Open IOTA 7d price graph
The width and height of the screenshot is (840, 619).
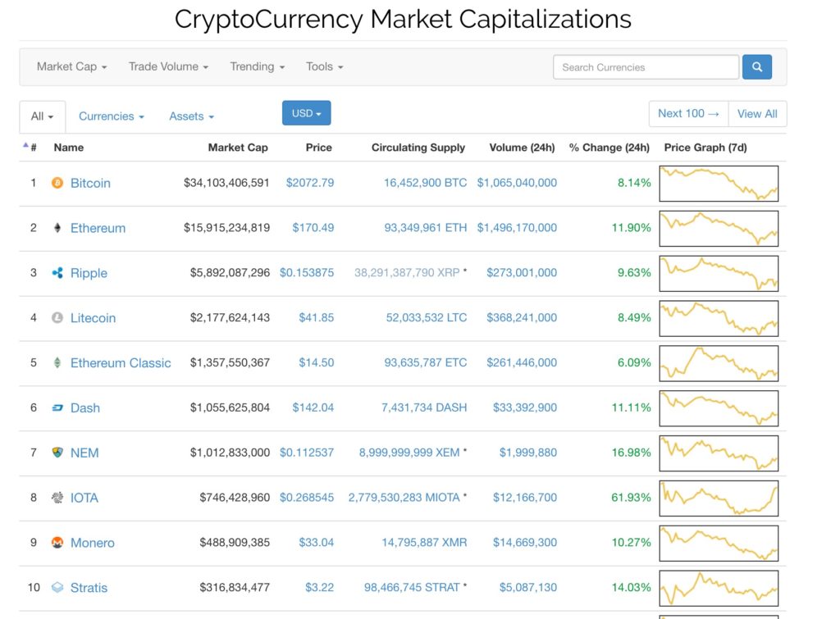click(719, 498)
